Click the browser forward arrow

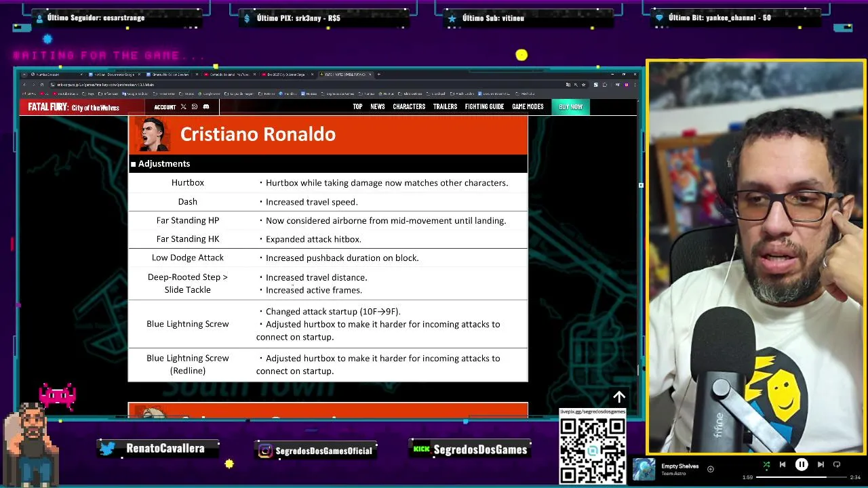(x=33, y=85)
